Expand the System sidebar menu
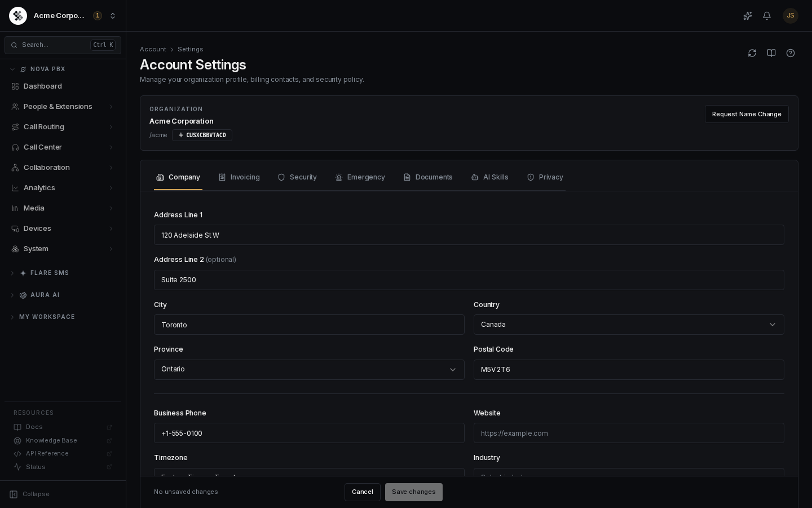 click(63, 249)
